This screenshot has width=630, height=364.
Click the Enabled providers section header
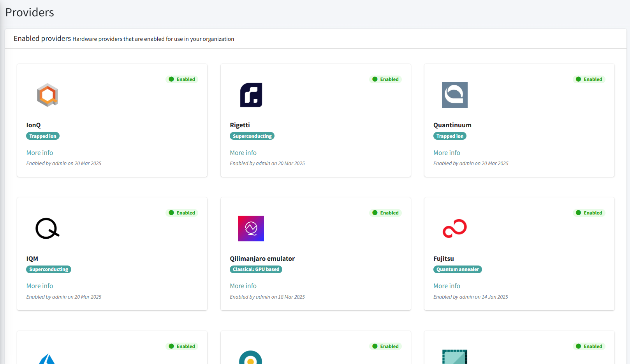coord(42,39)
